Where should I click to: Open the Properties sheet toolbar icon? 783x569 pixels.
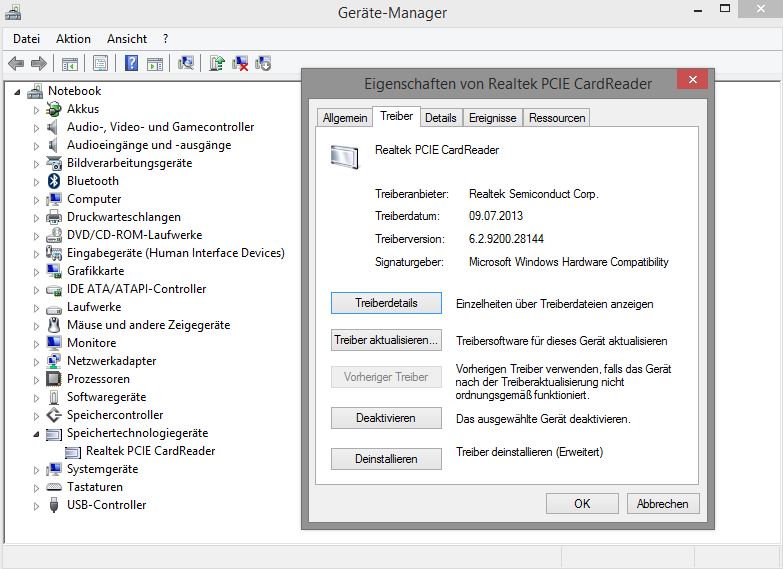(x=100, y=63)
